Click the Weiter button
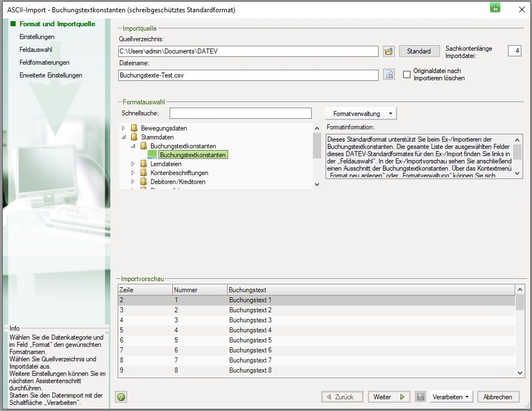 [x=389, y=397]
